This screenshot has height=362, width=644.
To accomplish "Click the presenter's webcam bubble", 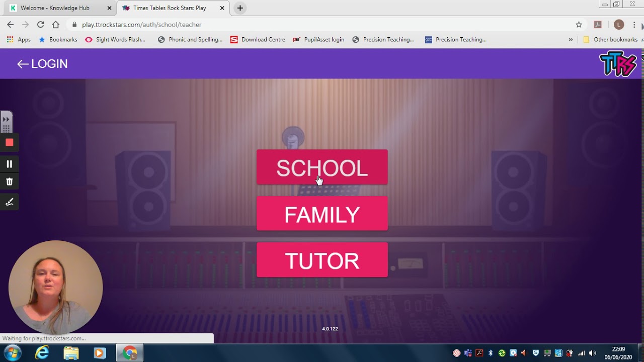I will click(55, 288).
